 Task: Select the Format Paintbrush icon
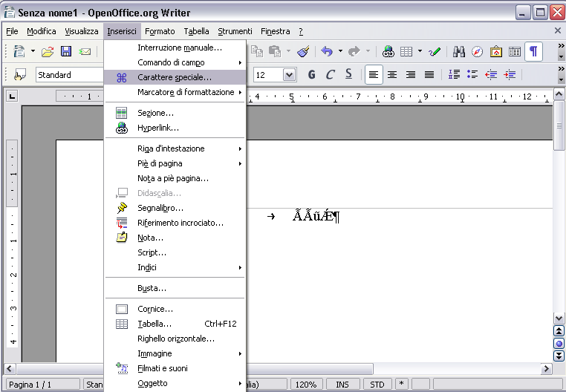(x=304, y=52)
